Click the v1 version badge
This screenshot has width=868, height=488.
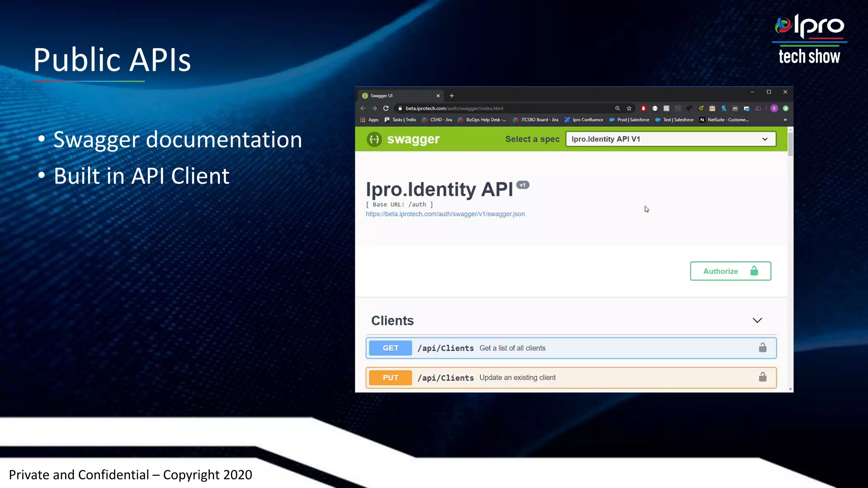point(523,185)
